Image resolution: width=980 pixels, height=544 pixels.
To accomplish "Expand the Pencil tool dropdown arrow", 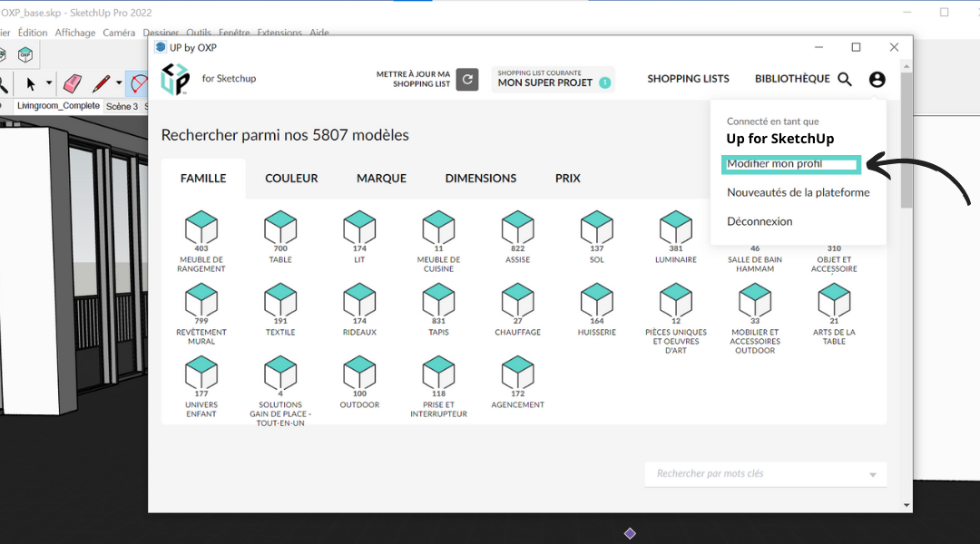I will point(119,83).
